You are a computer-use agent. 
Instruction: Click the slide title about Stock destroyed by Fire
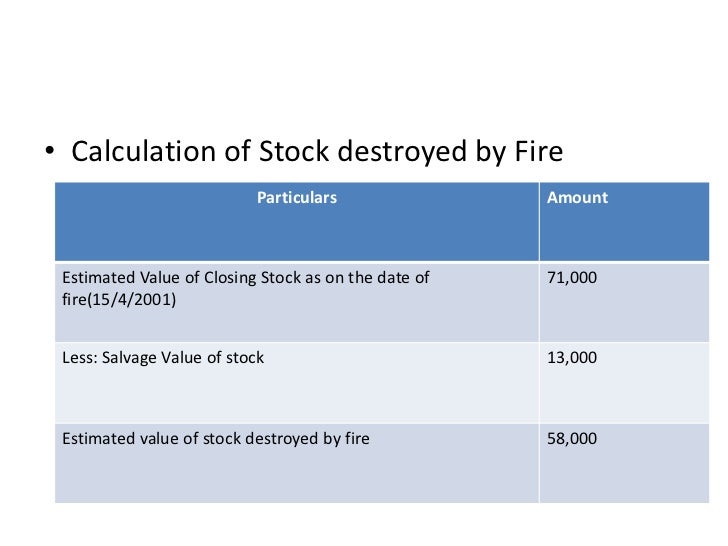317,152
